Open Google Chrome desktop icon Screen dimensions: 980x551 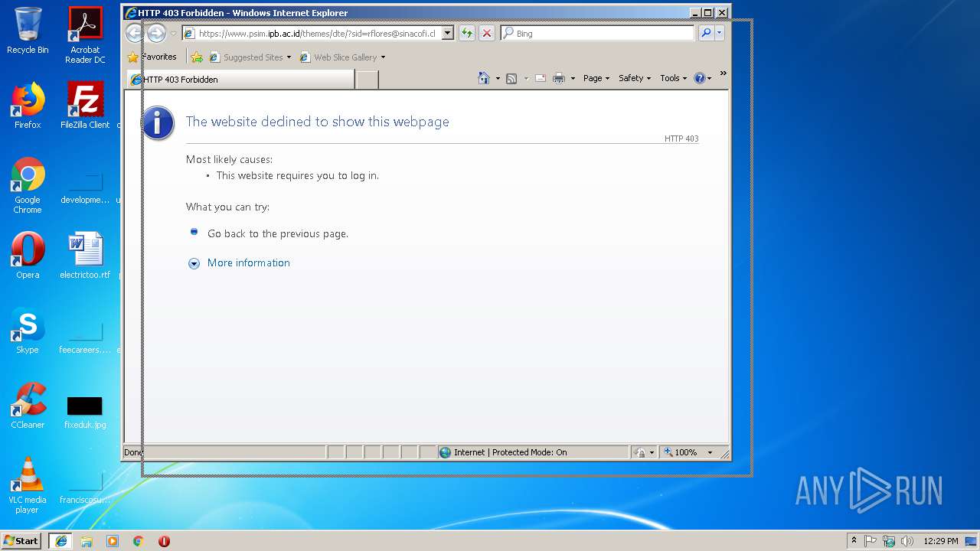point(28,185)
